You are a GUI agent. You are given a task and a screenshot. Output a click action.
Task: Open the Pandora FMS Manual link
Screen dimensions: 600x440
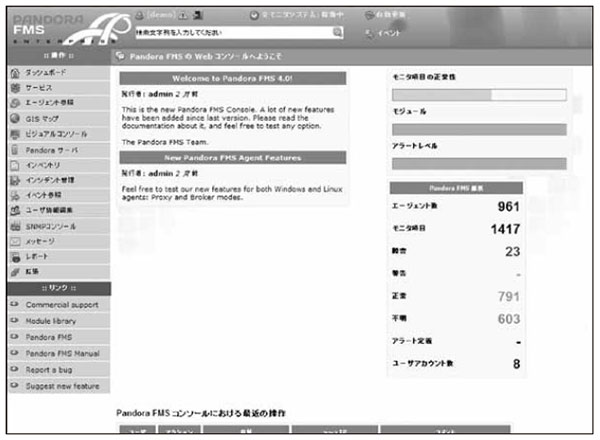click(x=63, y=354)
